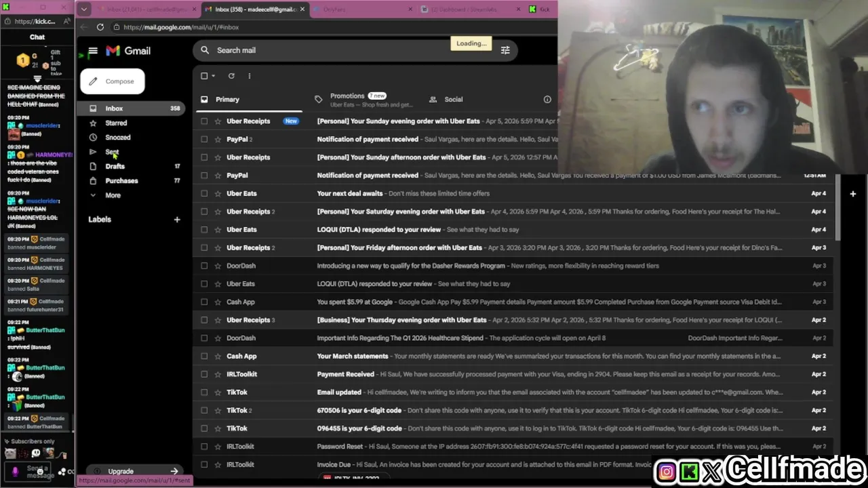Refresh the inbox with the refresh icon
The width and height of the screenshot is (868, 488).
pyautogui.click(x=231, y=76)
